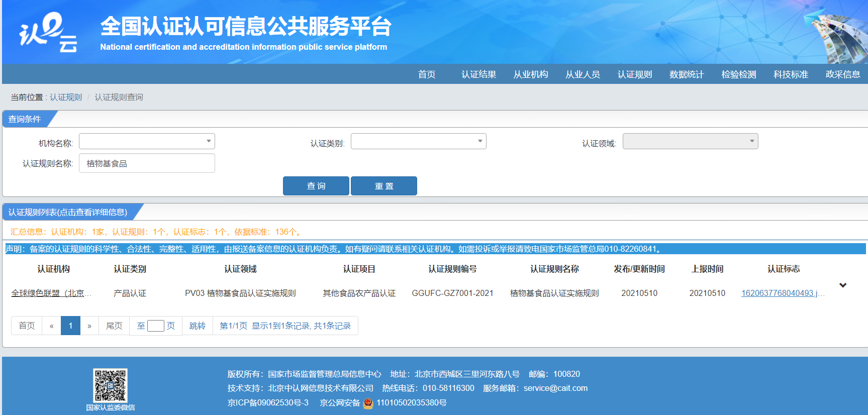Focus the 认证规则名称 text field
The image size is (868, 415).
pos(147,163)
